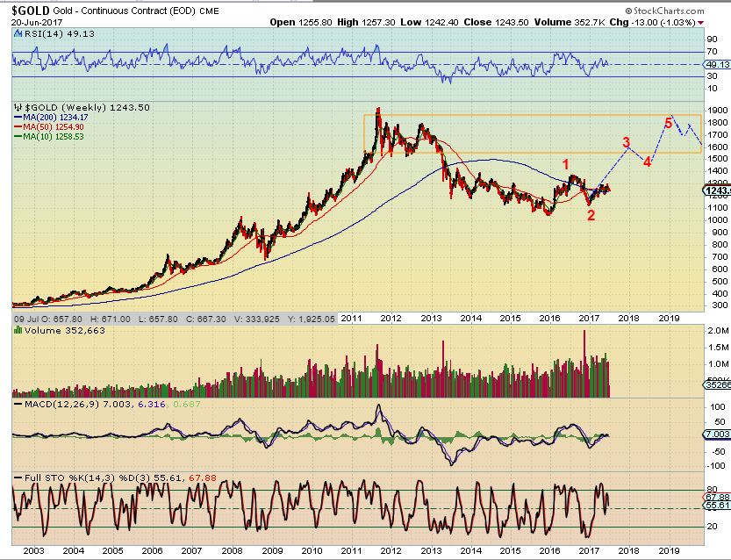Click the 90 RSI axis label
This screenshot has width=731, height=560.
click(712, 39)
